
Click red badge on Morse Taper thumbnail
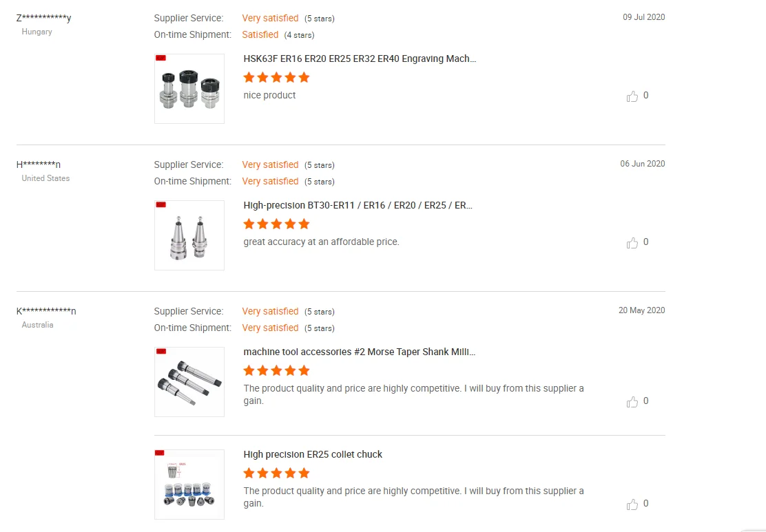pos(161,351)
